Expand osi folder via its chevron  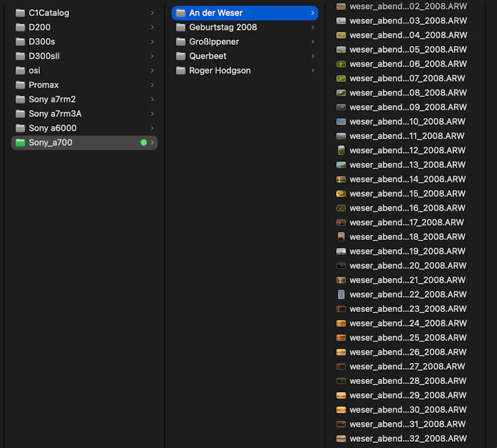[152, 70]
